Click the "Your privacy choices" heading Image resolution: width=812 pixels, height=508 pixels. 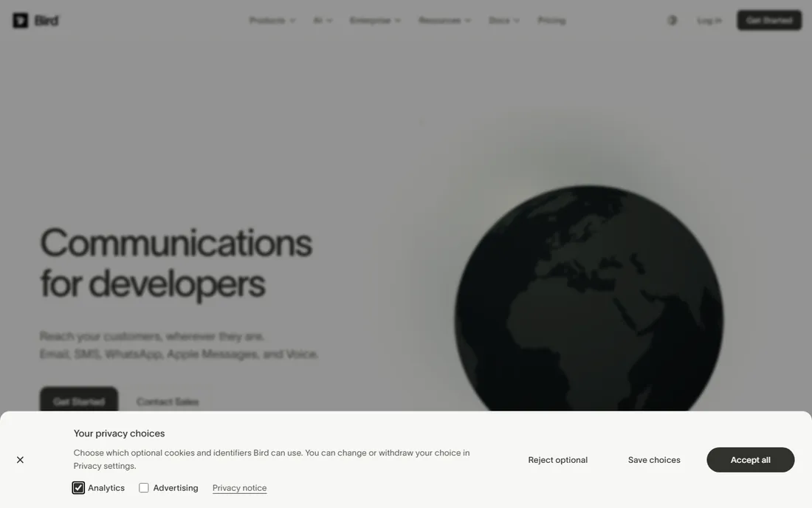pos(119,433)
